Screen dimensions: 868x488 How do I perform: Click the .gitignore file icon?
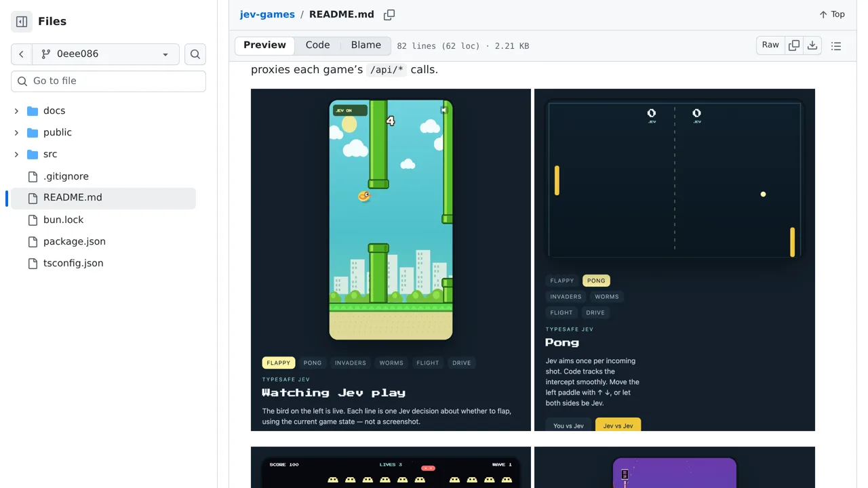click(33, 176)
